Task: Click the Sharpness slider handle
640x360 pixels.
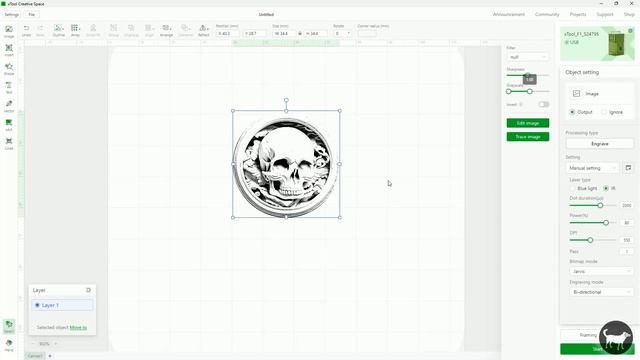Action: (x=527, y=75)
